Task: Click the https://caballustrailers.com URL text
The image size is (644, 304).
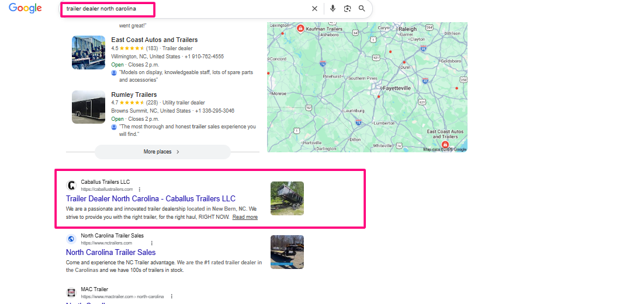Action: coord(107,190)
